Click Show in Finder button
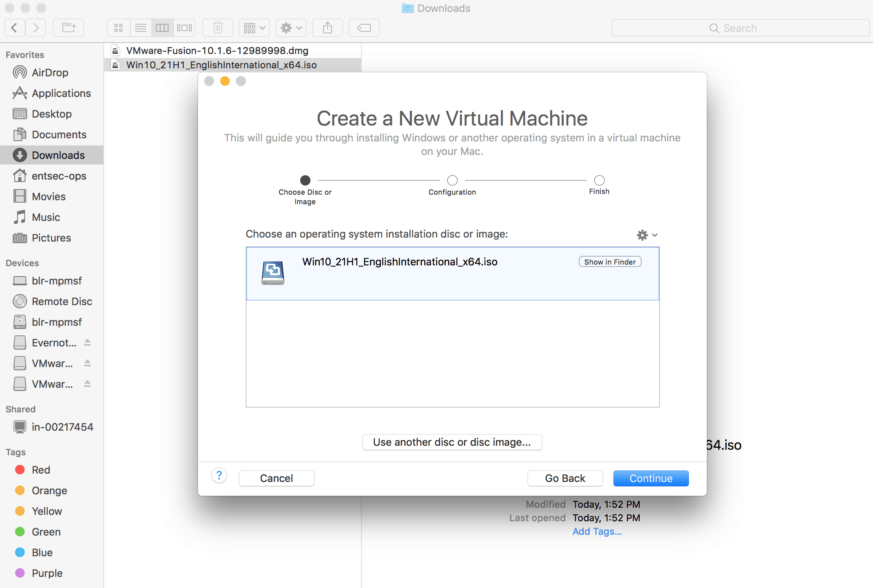873x588 pixels. pos(610,262)
